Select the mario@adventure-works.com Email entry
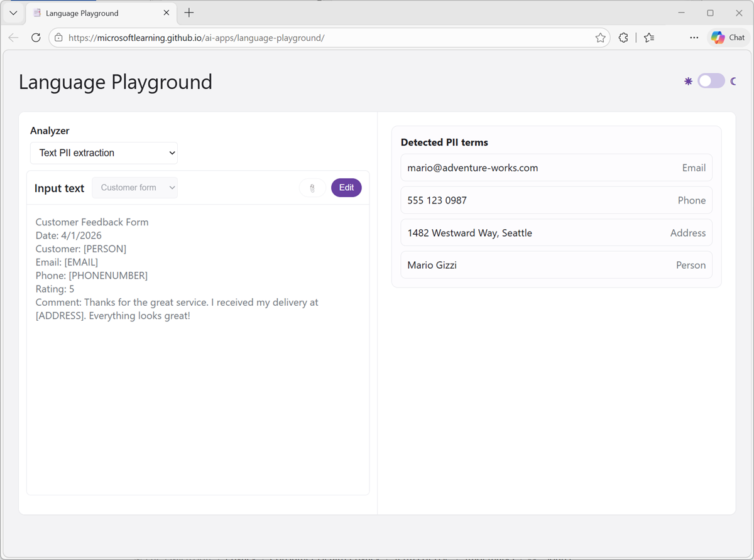This screenshot has width=754, height=560. click(x=556, y=168)
